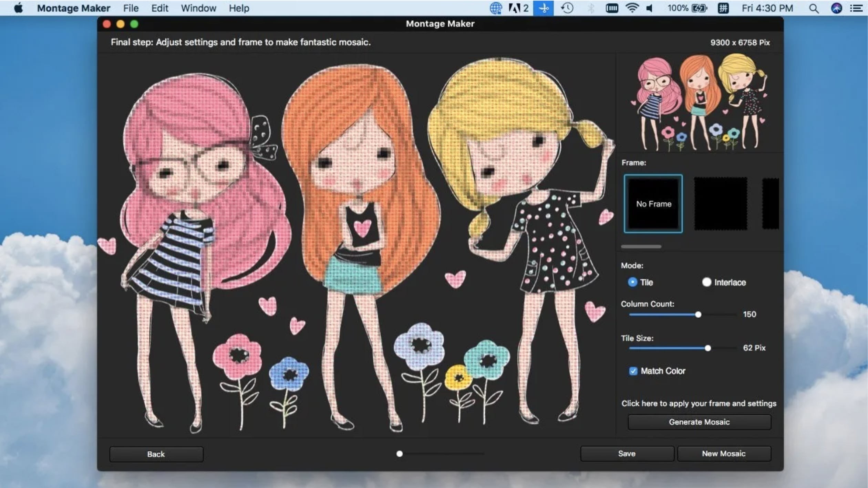Click the Save button

click(626, 453)
